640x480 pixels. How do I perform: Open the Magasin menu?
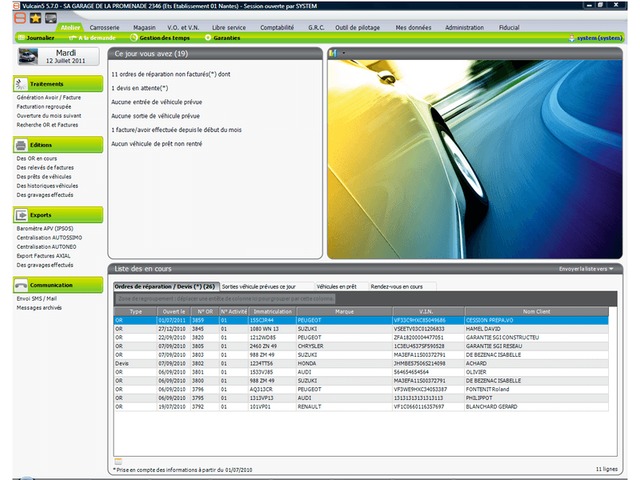(144, 27)
